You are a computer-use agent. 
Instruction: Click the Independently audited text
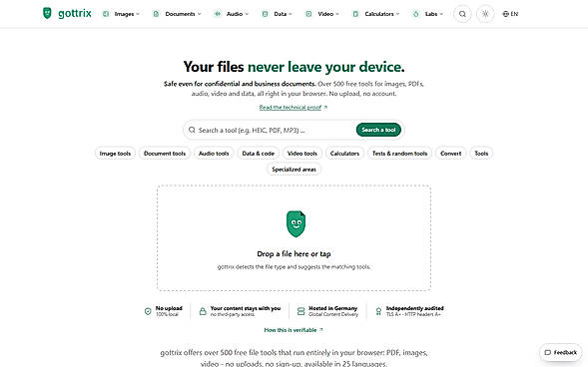[x=414, y=308]
